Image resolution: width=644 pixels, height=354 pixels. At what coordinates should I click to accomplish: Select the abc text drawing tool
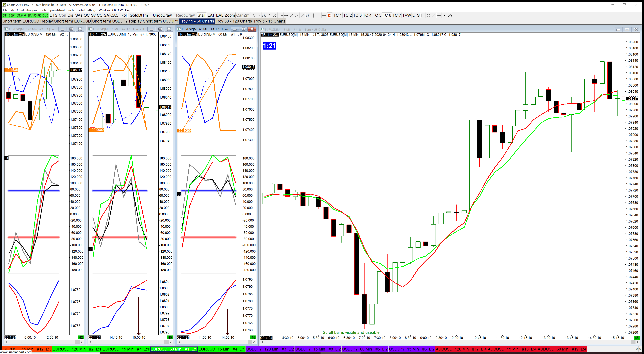(x=259, y=16)
